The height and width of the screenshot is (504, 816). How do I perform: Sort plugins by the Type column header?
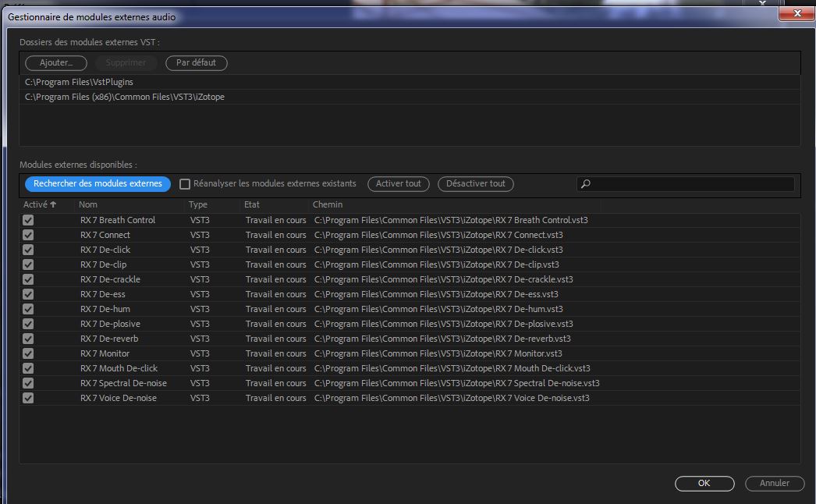(x=198, y=204)
